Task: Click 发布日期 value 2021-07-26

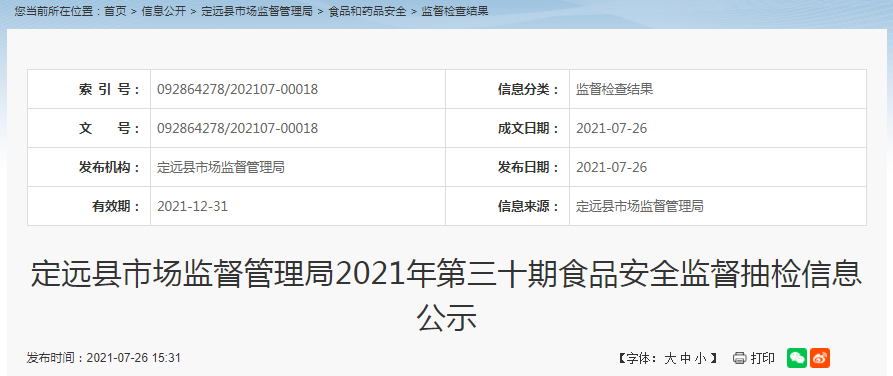Action: (612, 167)
